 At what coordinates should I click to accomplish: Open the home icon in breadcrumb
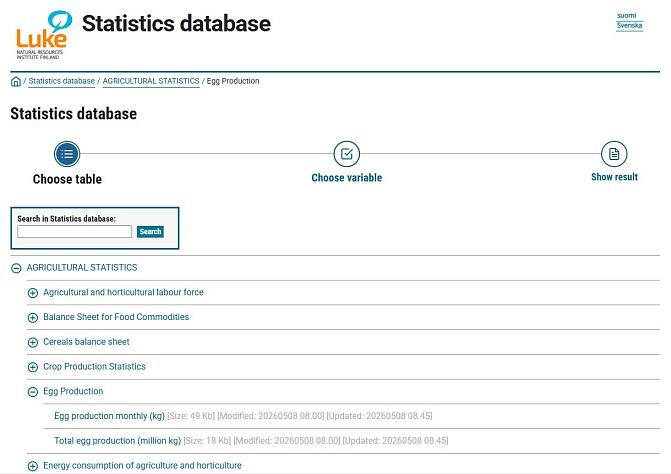pyautogui.click(x=16, y=81)
